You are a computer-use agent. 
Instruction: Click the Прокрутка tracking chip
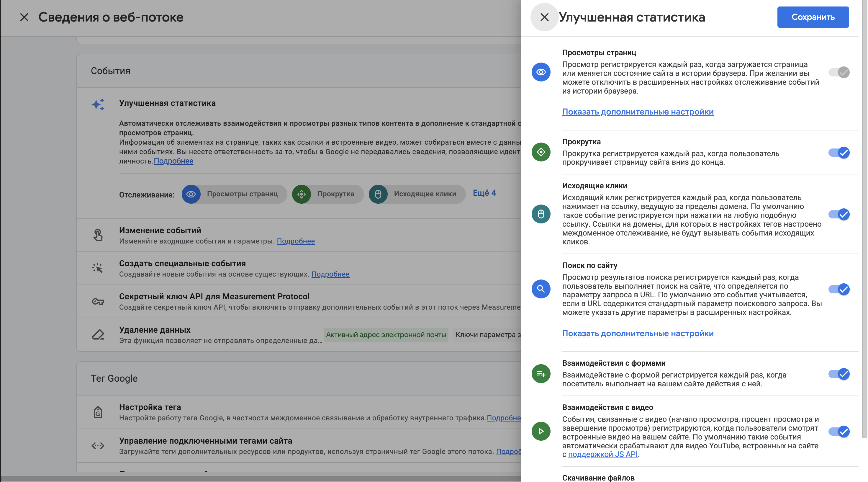click(x=328, y=194)
